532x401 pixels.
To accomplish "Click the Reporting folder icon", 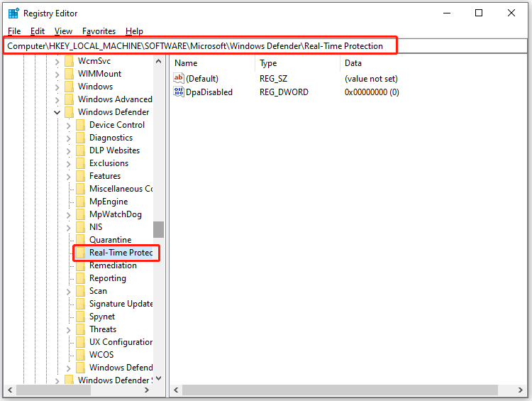I will pos(80,278).
